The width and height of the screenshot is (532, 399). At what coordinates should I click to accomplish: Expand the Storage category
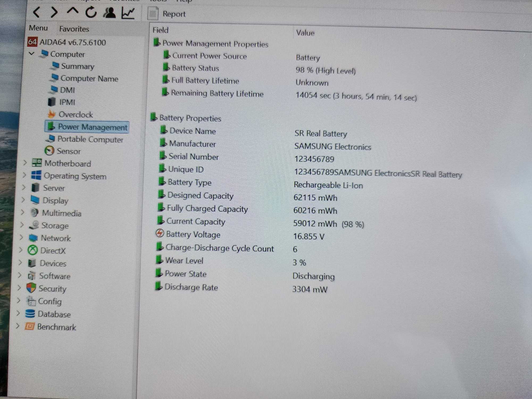(22, 225)
